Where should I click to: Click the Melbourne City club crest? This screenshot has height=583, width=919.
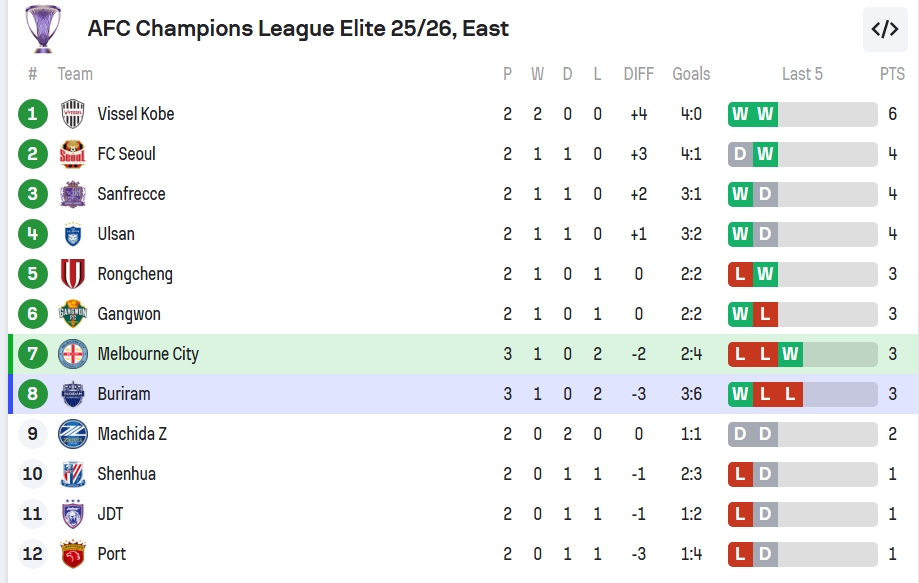click(x=73, y=354)
